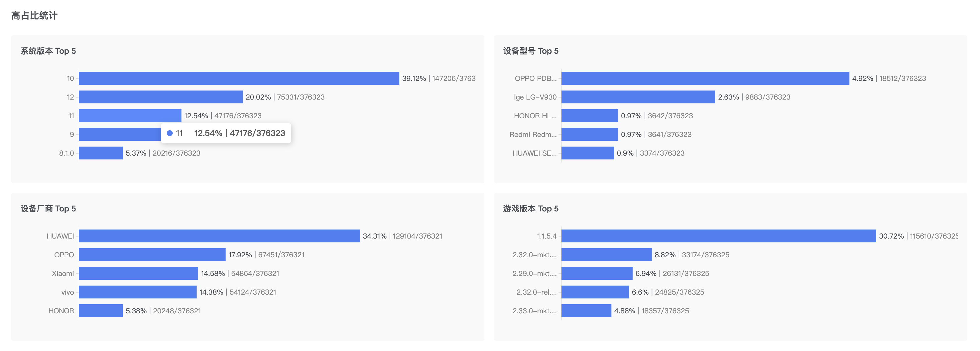Click the 2.33.0-mkt game version bar

pos(586,310)
